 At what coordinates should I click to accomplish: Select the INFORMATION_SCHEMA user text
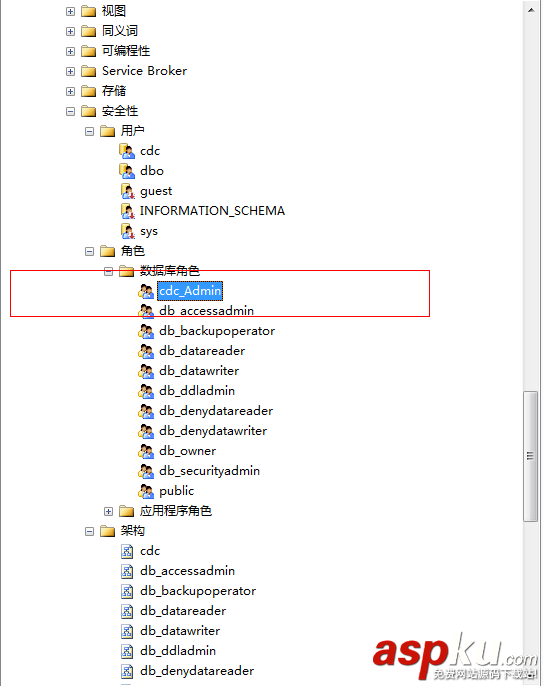(x=212, y=211)
